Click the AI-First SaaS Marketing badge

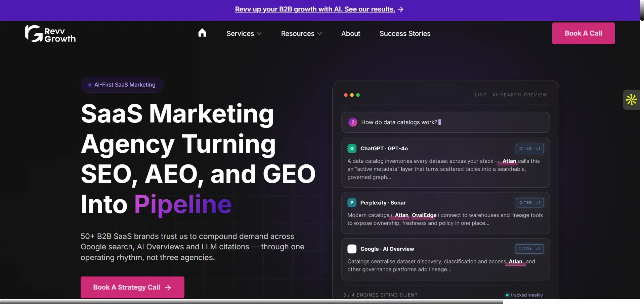[122, 85]
